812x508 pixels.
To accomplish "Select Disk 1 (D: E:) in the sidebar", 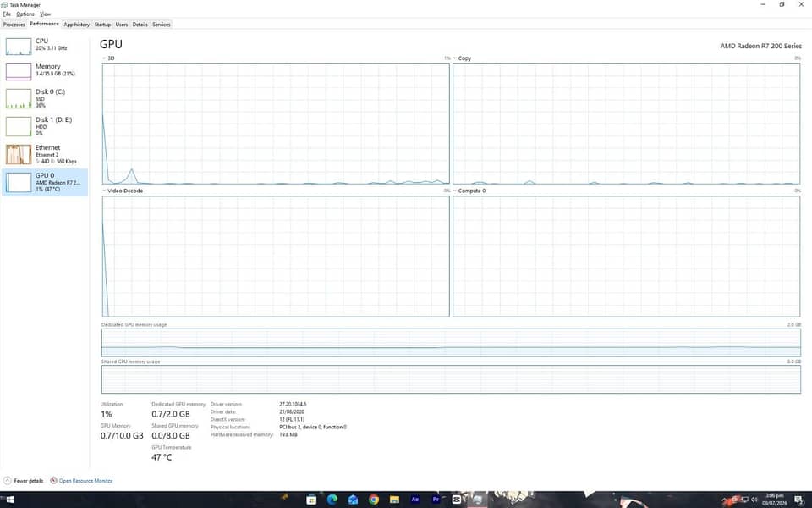I will point(45,126).
